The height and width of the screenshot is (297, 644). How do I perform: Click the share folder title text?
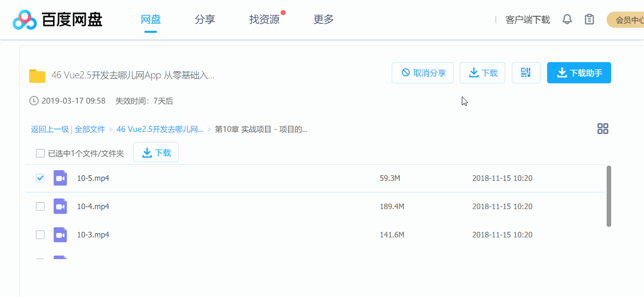133,75
